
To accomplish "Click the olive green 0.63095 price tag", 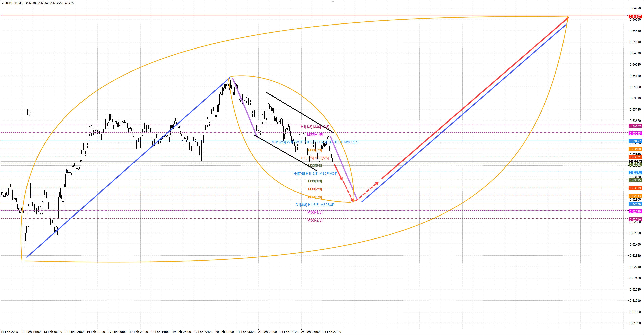I will tap(635, 180).
